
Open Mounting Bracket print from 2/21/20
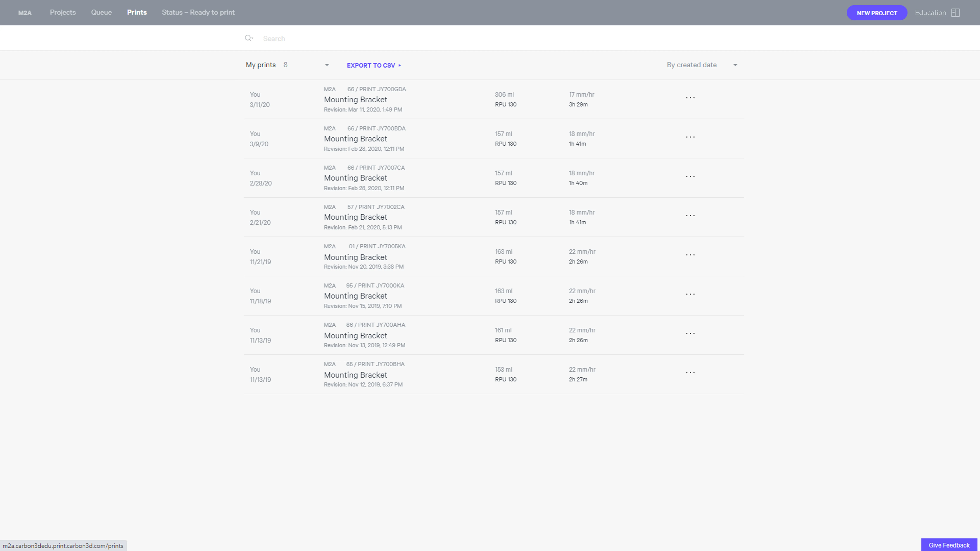[x=355, y=217]
